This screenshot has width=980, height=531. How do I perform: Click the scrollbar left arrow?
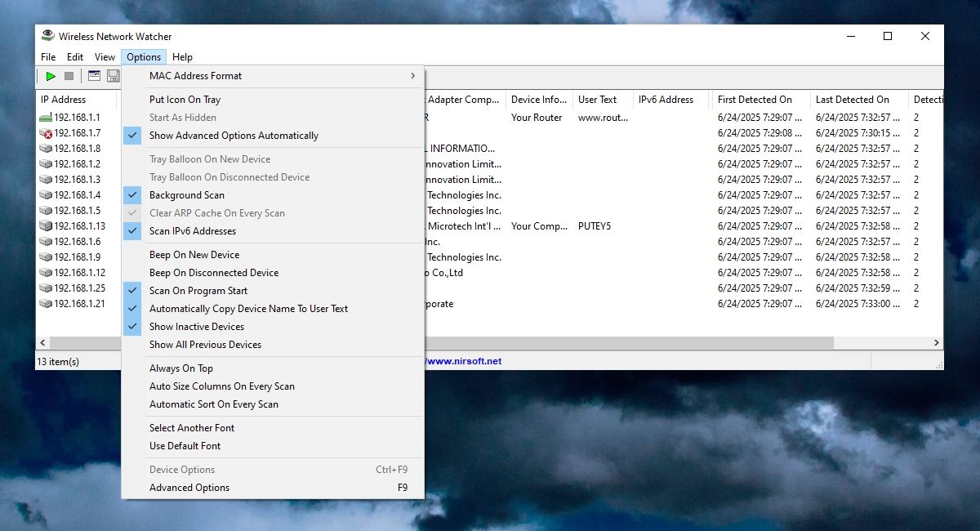(x=42, y=343)
